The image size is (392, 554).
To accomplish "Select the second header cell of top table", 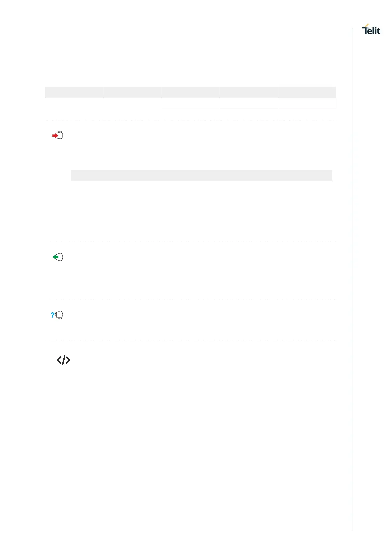I will click(133, 92).
